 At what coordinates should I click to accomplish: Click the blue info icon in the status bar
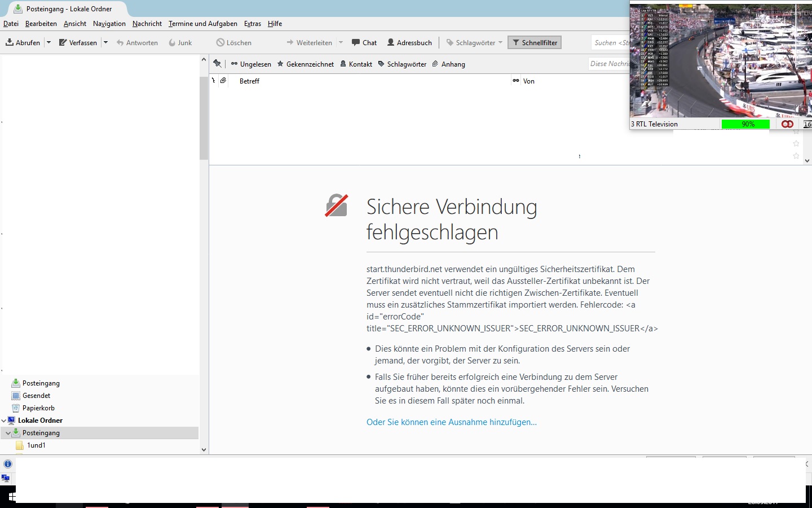click(x=7, y=464)
